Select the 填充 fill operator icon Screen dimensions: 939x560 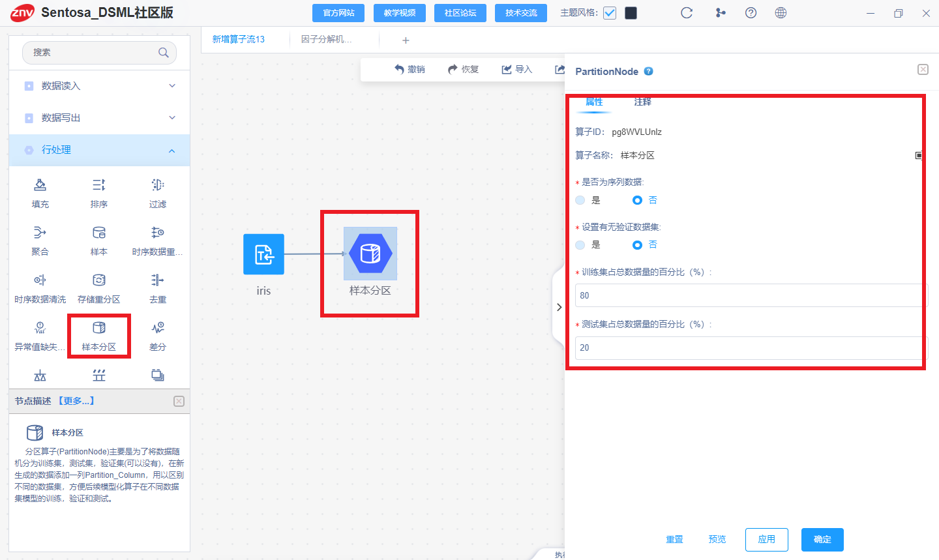click(x=40, y=185)
